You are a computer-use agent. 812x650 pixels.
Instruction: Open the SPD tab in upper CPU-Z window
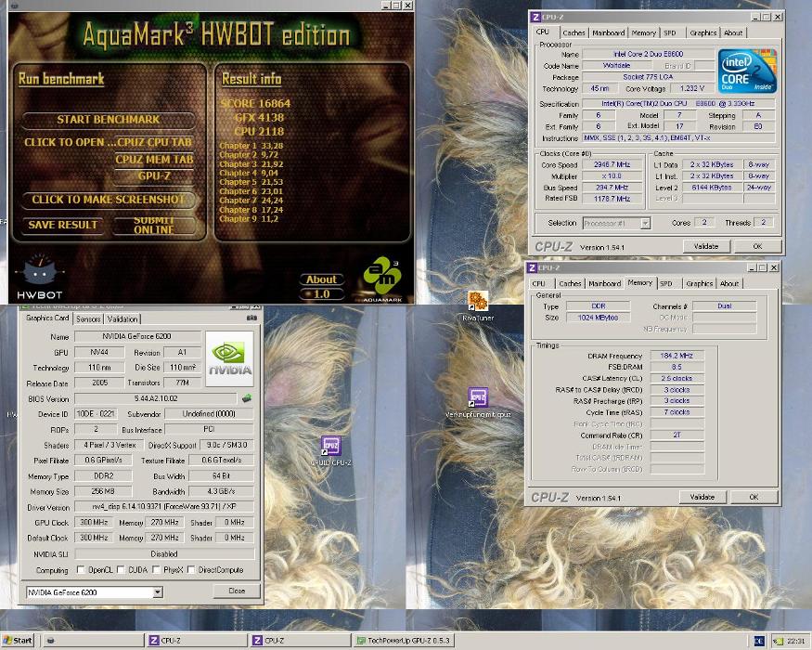pos(670,32)
